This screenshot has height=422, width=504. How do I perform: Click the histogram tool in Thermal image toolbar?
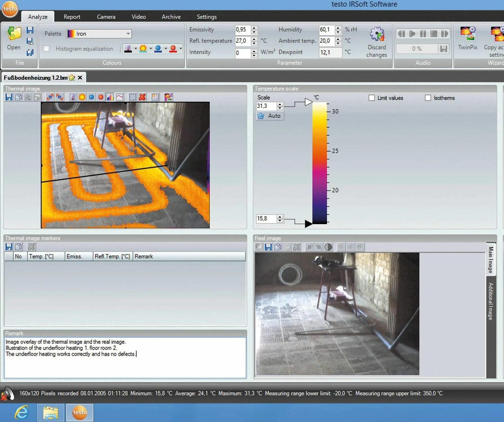[x=110, y=97]
